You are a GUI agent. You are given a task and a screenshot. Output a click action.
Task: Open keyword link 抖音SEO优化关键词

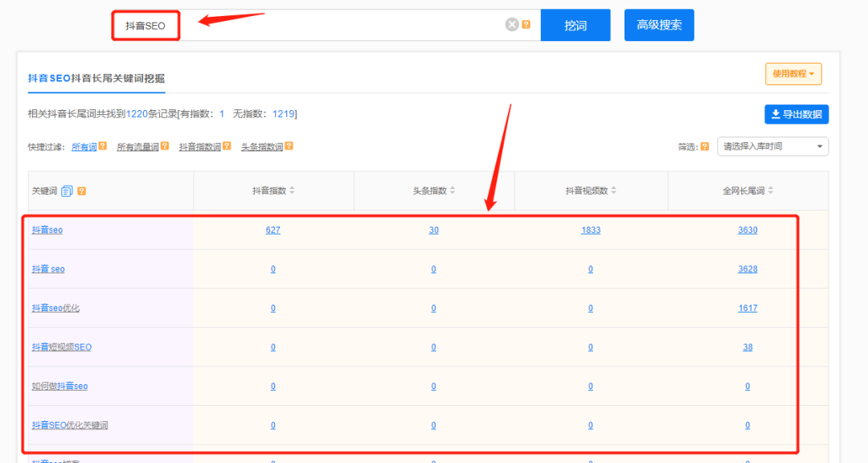[70, 424]
